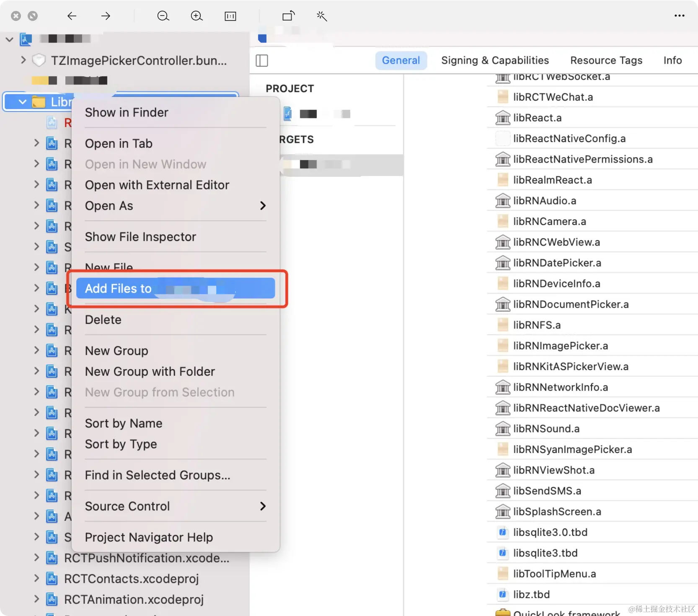The height and width of the screenshot is (616, 698).
Task: Click the RCTContacts.xcodeproj project icon
Action: pyautogui.click(x=52, y=579)
